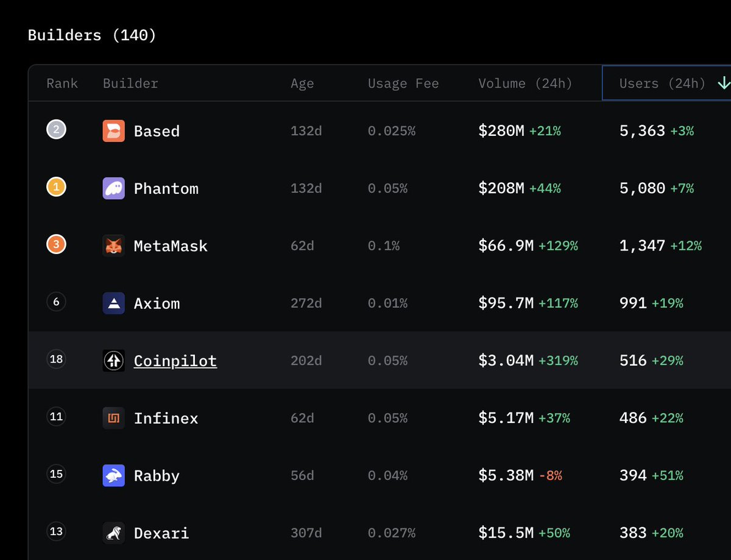Open the MetaMask builder name
Viewport: 731px width, 560px height.
point(171,246)
